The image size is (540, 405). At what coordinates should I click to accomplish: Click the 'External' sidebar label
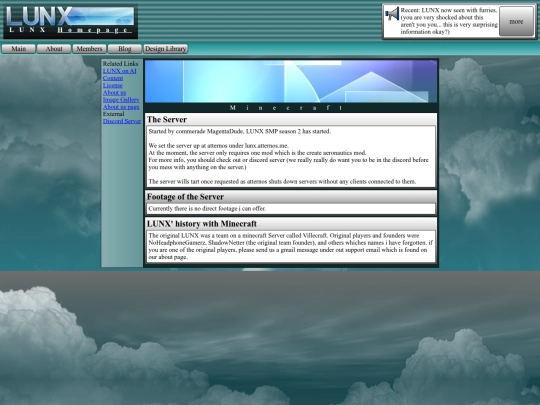point(113,114)
